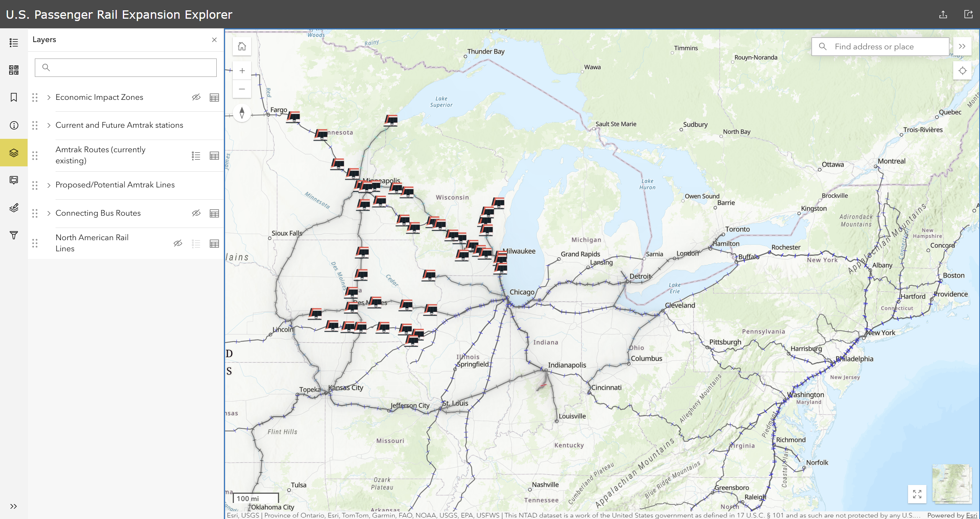The width and height of the screenshot is (980, 519).
Task: Open table for Economic Impact Zones
Action: [214, 98]
